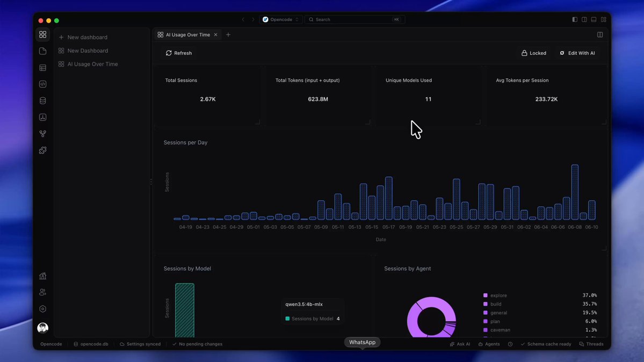Open the users icon in the sidebar

pyautogui.click(x=43, y=293)
